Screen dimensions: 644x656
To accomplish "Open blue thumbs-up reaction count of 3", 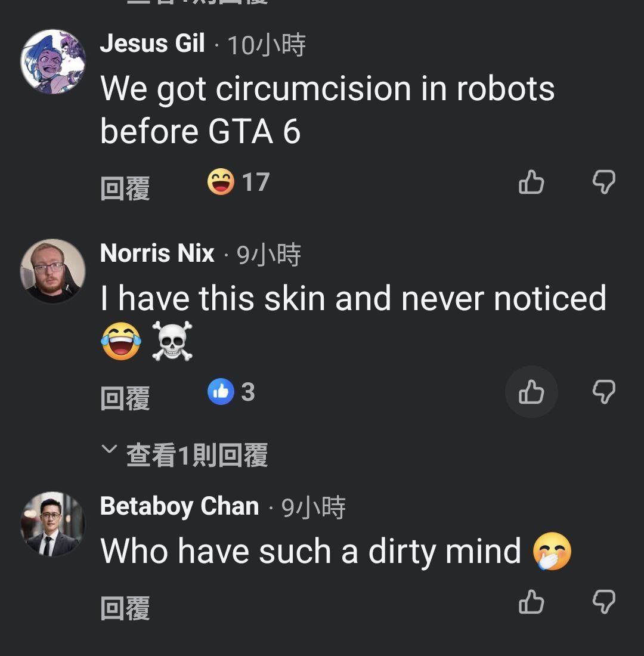I will [231, 392].
